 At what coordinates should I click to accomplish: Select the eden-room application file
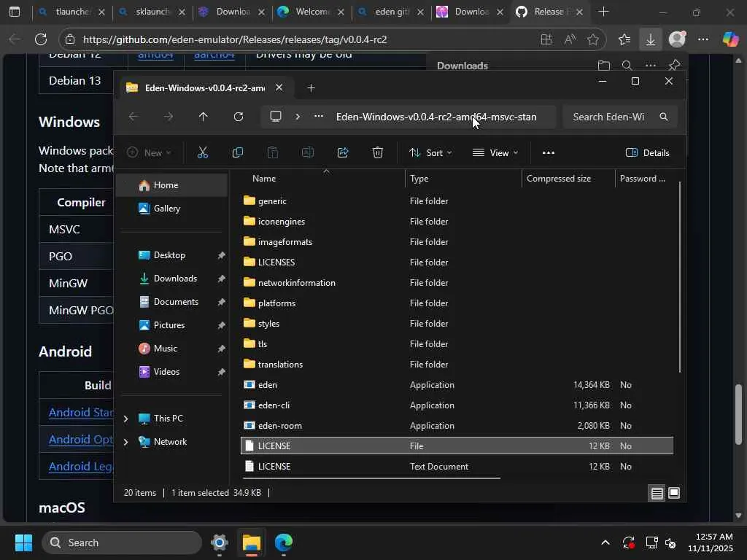pos(457,426)
